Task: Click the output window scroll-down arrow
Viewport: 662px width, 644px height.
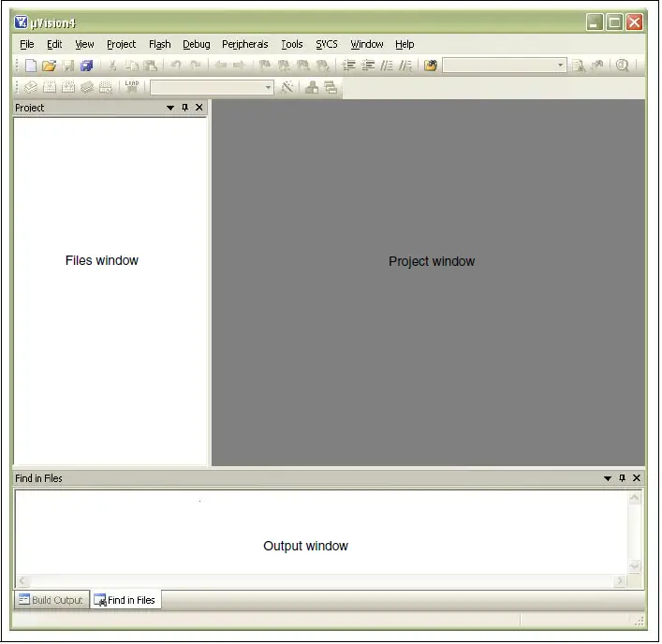Action: coord(636,567)
